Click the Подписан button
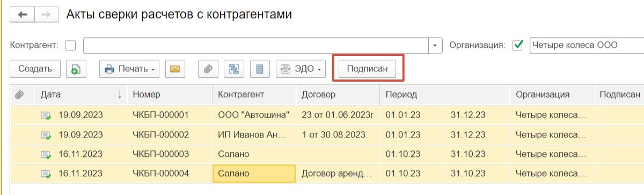The image size is (644, 195). tap(368, 69)
